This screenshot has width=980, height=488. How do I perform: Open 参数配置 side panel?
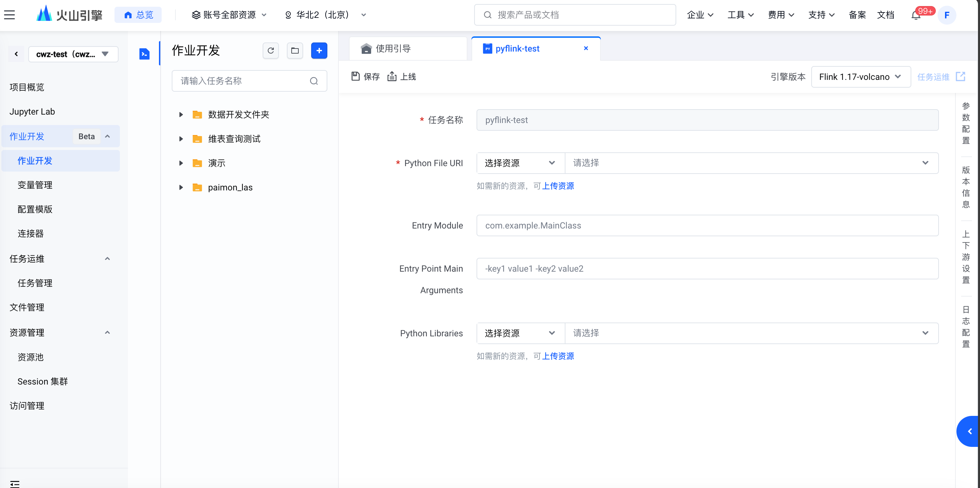click(966, 123)
